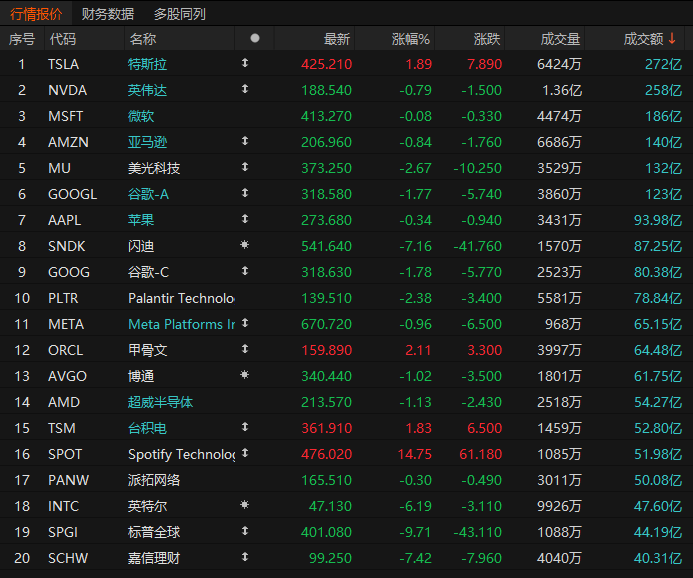Click the star marker in AVGO row
This screenshot has width=693, height=578.
click(244, 375)
